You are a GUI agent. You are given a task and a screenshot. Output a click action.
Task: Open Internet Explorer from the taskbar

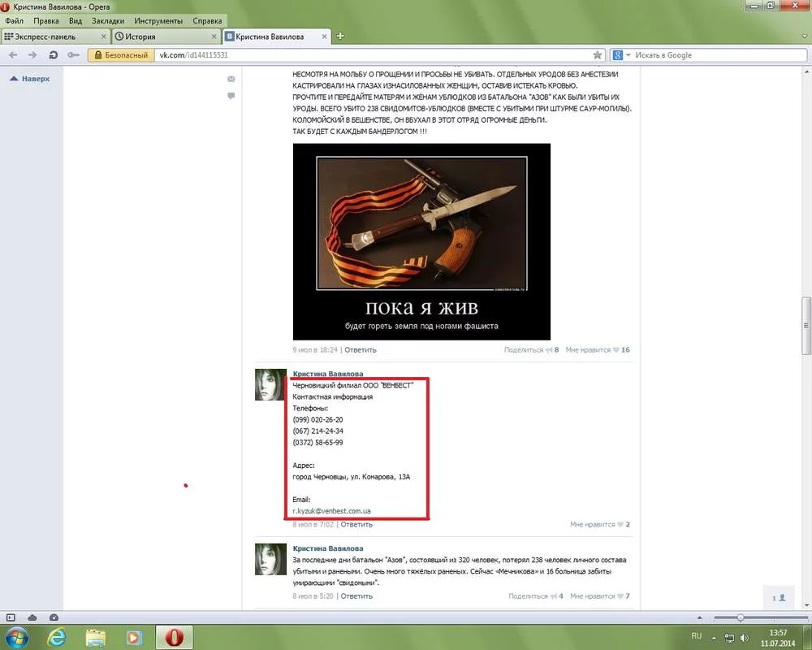pyautogui.click(x=57, y=636)
